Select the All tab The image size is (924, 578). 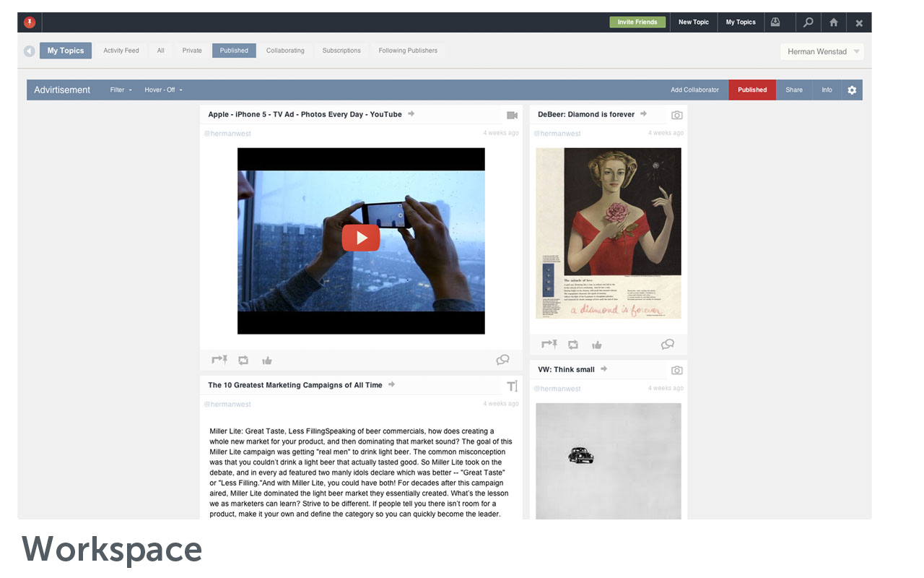(160, 51)
